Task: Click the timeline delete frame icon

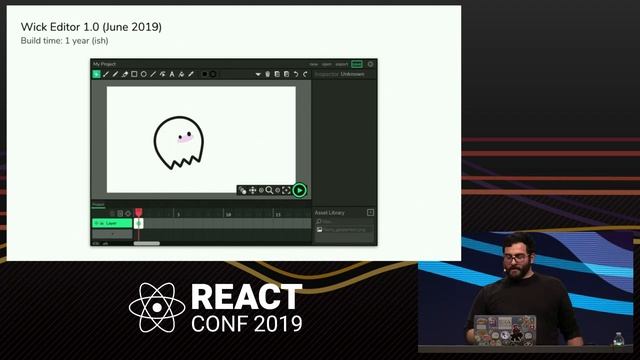Action: pyautogui.click(x=112, y=213)
